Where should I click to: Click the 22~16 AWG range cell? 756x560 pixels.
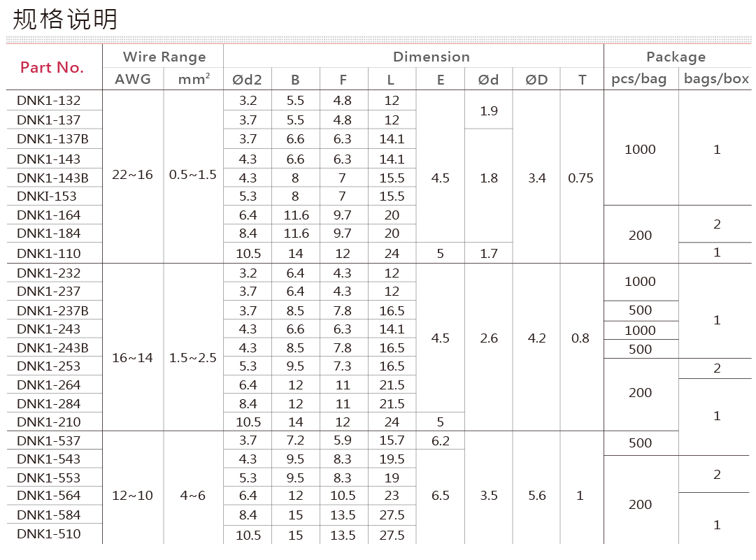pyautogui.click(x=132, y=175)
